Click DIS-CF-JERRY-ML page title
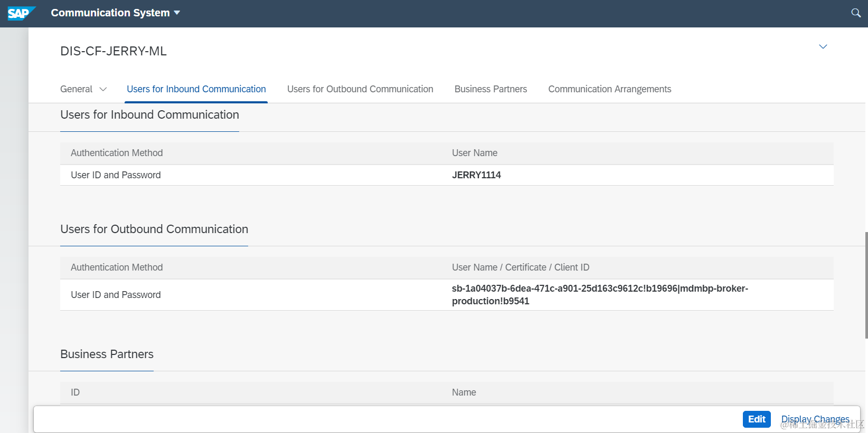The width and height of the screenshot is (868, 433). pyautogui.click(x=114, y=51)
